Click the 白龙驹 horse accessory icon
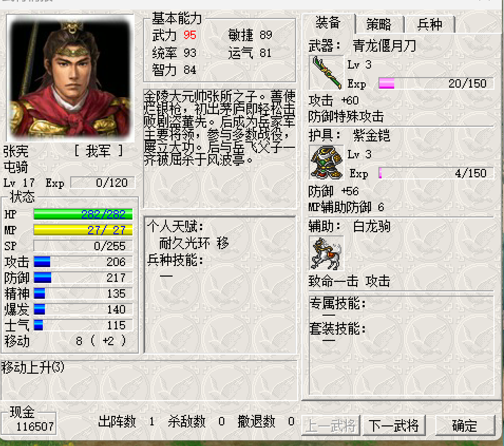The image size is (504, 446). click(326, 253)
